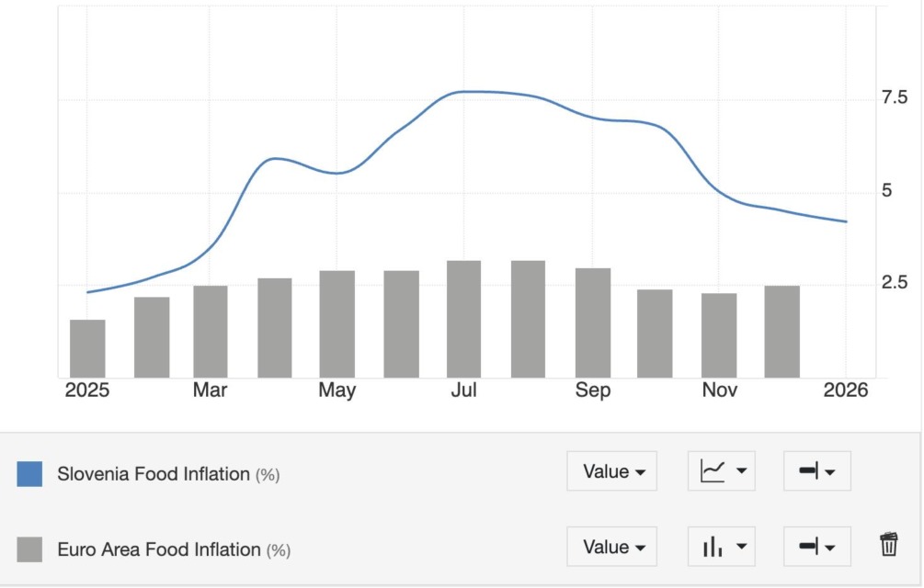Click the Sep label on the x-axis
Viewport: 924px width, 588px height.
(592, 390)
